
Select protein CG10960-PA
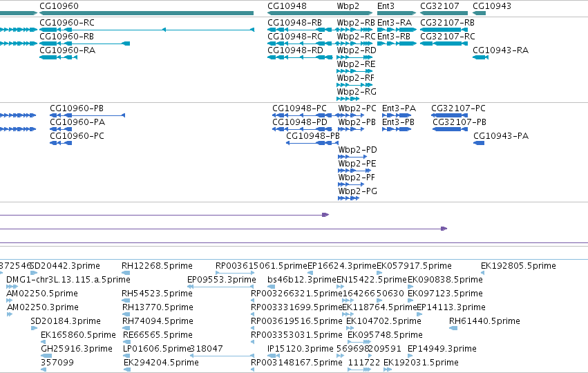pyautogui.click(x=77, y=122)
